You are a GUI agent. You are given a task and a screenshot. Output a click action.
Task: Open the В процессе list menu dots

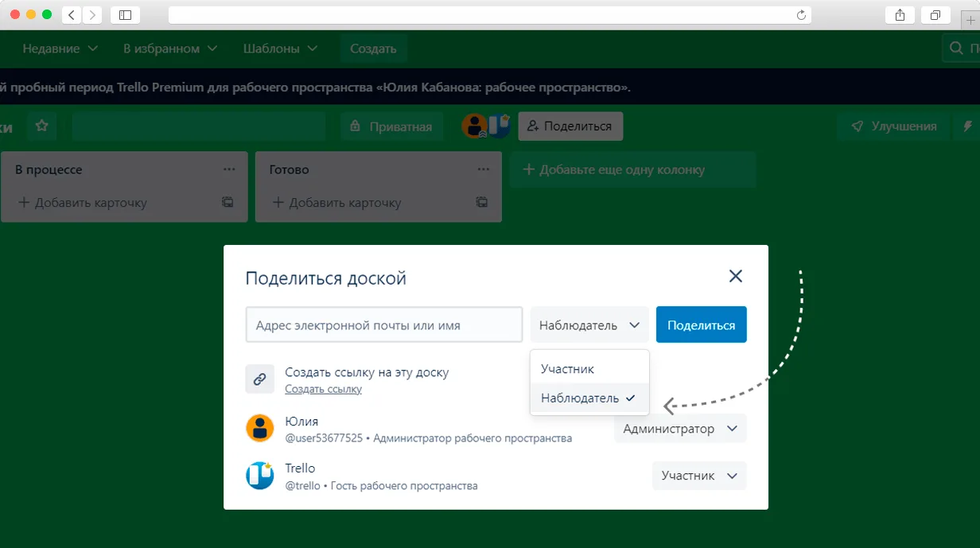click(229, 169)
